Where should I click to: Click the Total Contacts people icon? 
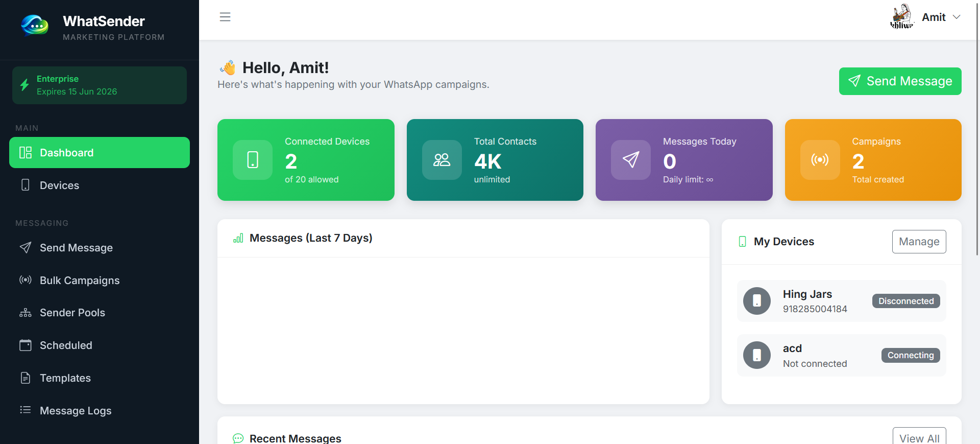click(442, 160)
